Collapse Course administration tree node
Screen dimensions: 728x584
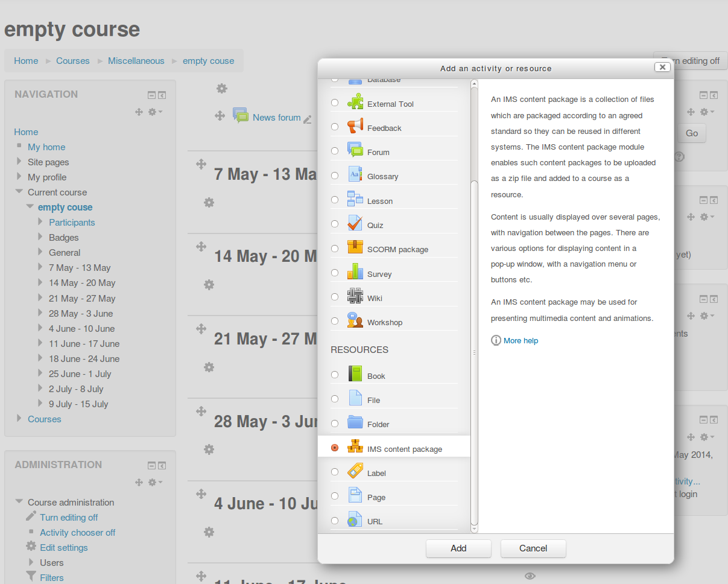19,502
